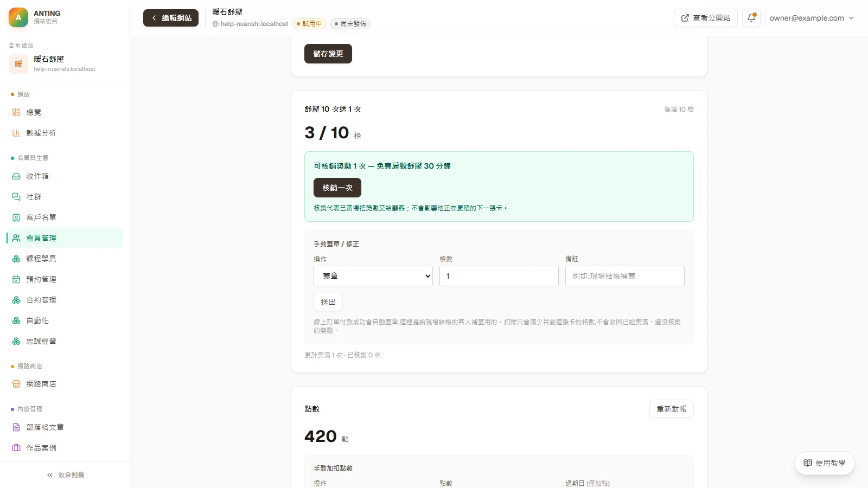This screenshot has width=868, height=488.
Task: Collapse sidebar with 收合側欄
Action: (x=65, y=475)
